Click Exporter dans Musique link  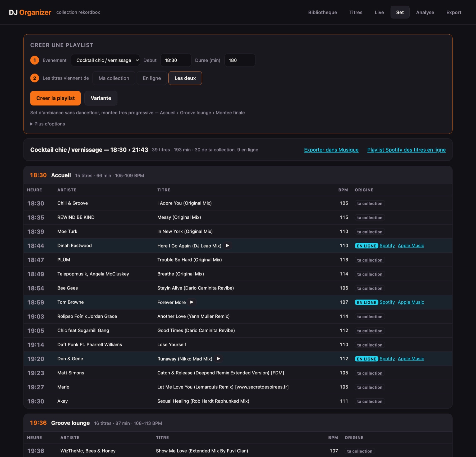pyautogui.click(x=331, y=150)
